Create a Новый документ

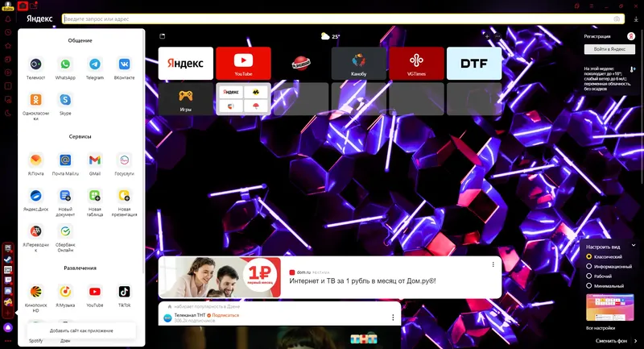pyautogui.click(x=65, y=196)
